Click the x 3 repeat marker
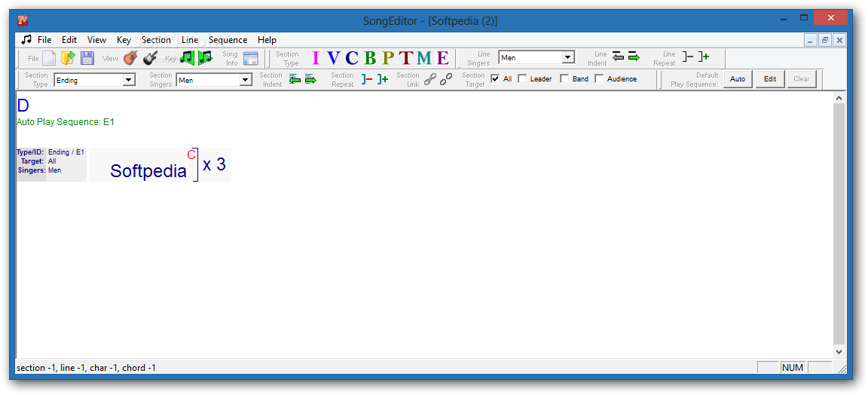 (x=214, y=164)
